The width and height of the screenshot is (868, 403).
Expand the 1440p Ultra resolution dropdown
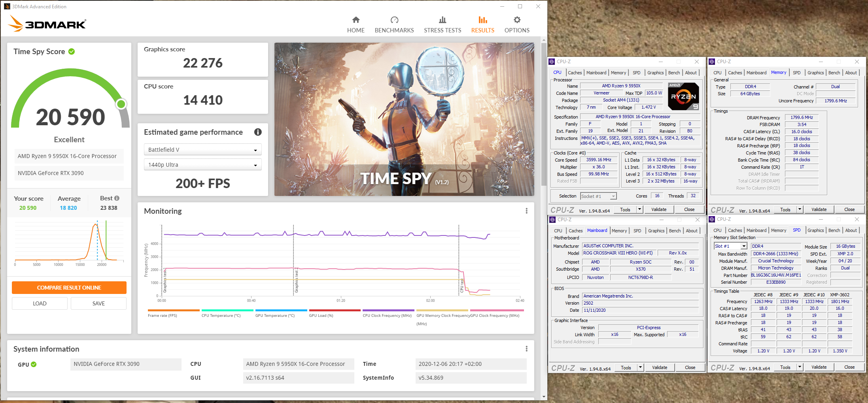[x=202, y=165]
